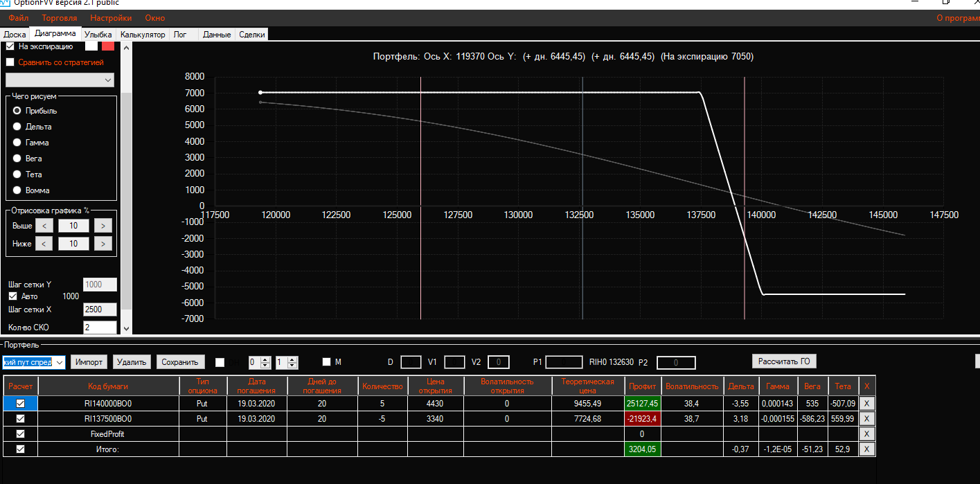The width and height of the screenshot is (980, 484).
Task: Click the Рассчитать ГО button
Action: pos(784,361)
